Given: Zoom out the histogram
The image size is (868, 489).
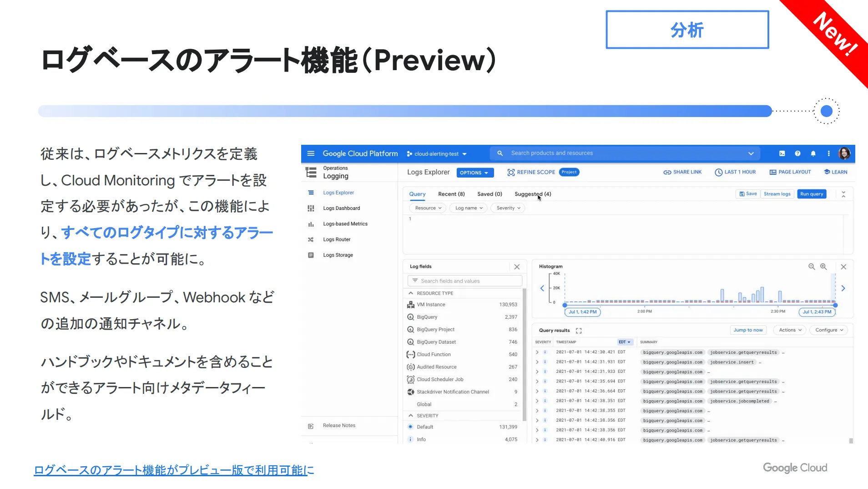Looking at the screenshot, I should click(811, 267).
